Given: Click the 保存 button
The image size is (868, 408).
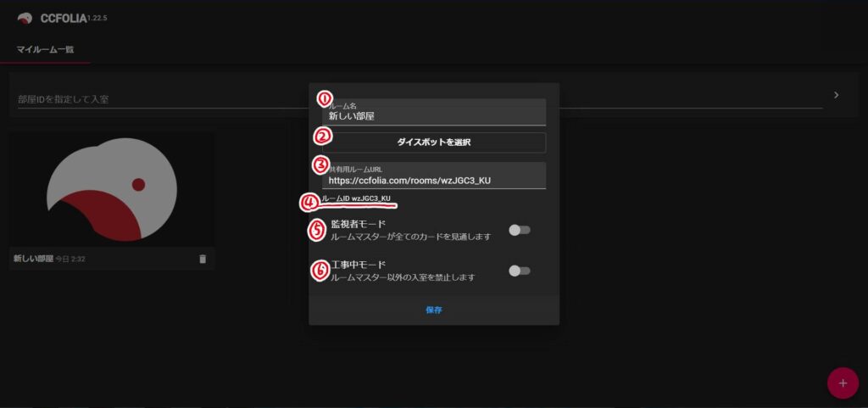Looking at the screenshot, I should pyautogui.click(x=434, y=310).
